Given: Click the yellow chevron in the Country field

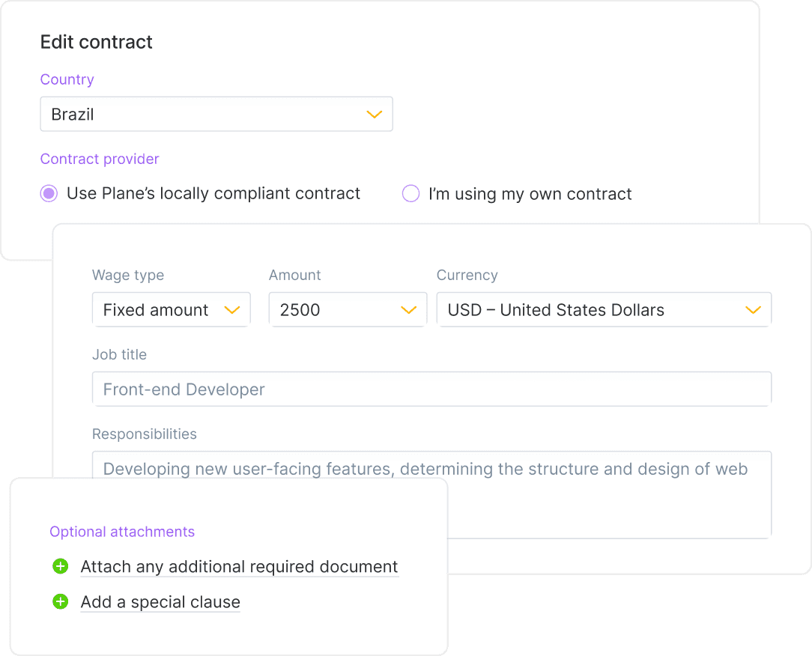Looking at the screenshot, I should [374, 115].
